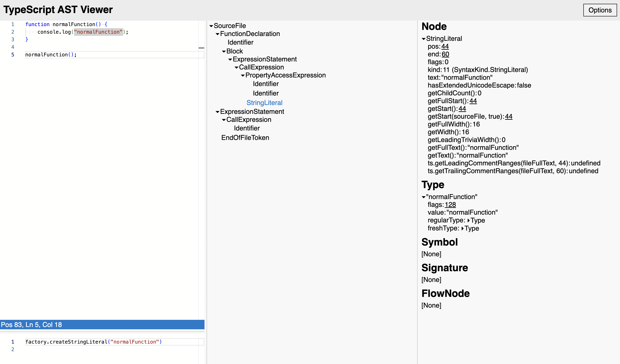Screen dimensions: 620x364
Task: Click the editor overview ruler marker
Action: pyautogui.click(x=202, y=48)
